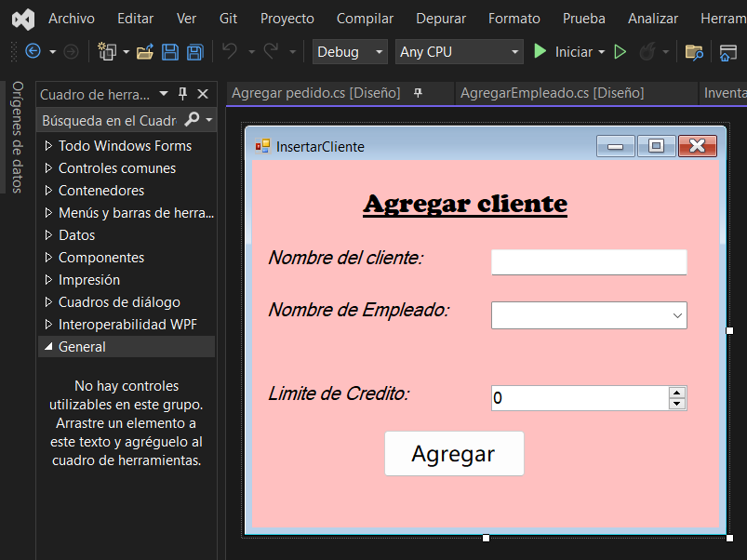The image size is (747, 560).
Task: Open the redo history dropdown arrow
Action: (292, 51)
